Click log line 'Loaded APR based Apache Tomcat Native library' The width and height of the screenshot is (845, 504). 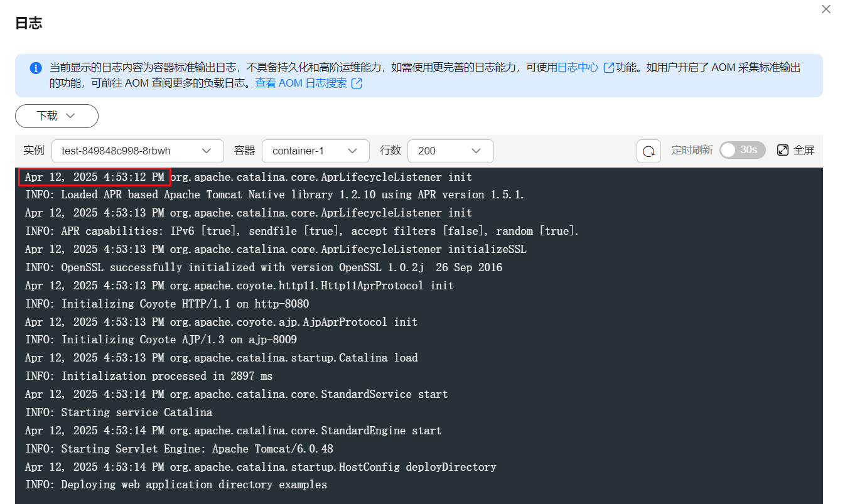tap(274, 195)
